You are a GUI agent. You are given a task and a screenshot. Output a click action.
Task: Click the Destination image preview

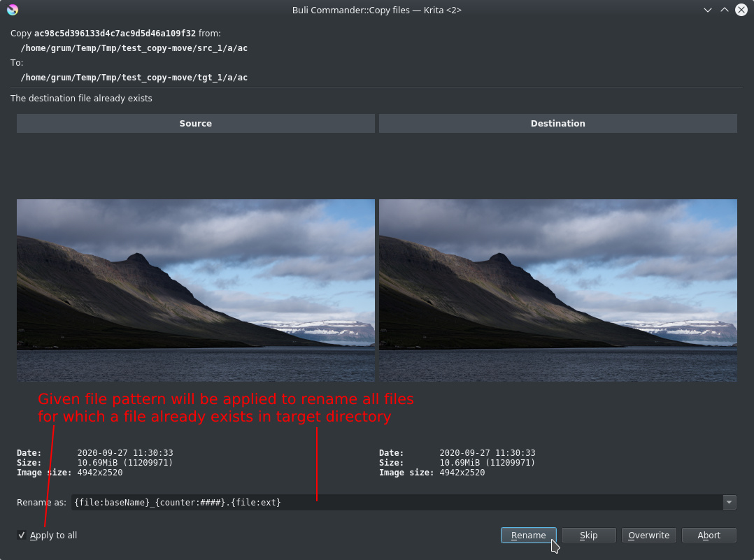[557, 290]
